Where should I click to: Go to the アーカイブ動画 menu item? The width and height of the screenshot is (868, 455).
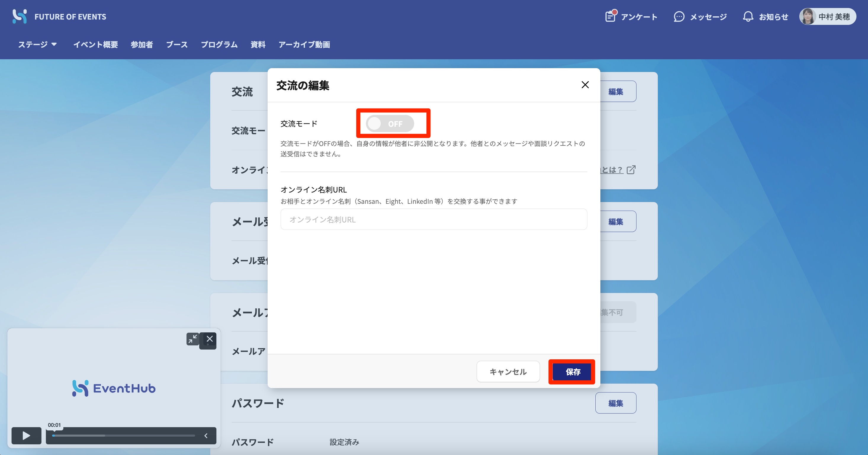pos(304,44)
